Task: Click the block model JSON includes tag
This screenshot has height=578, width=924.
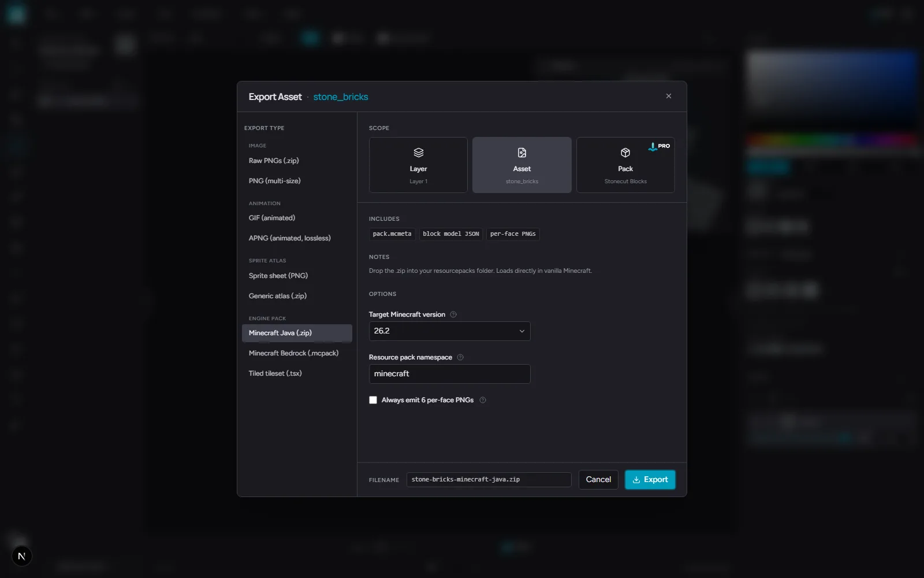Action: click(451, 234)
